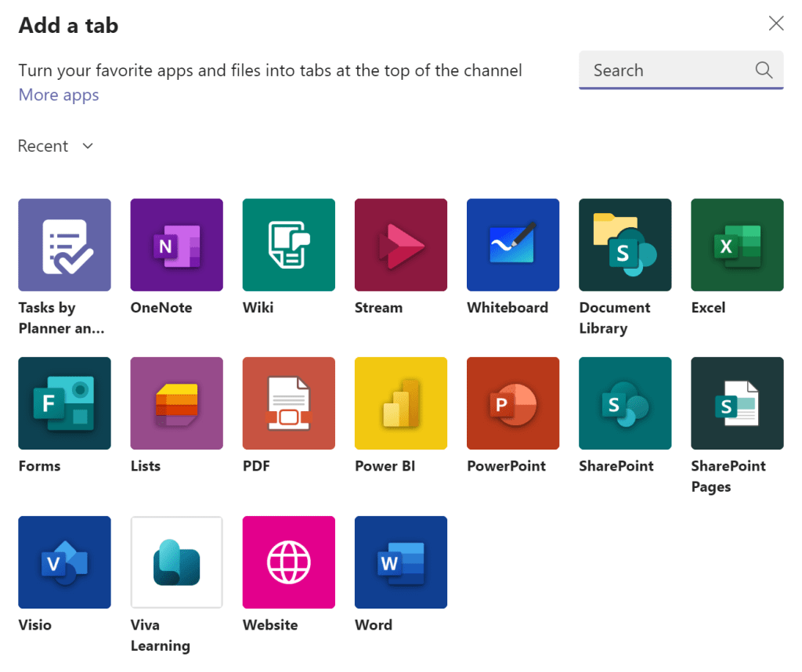The height and width of the screenshot is (672, 802).
Task: Expand the Recent dropdown filter
Action: [56, 146]
